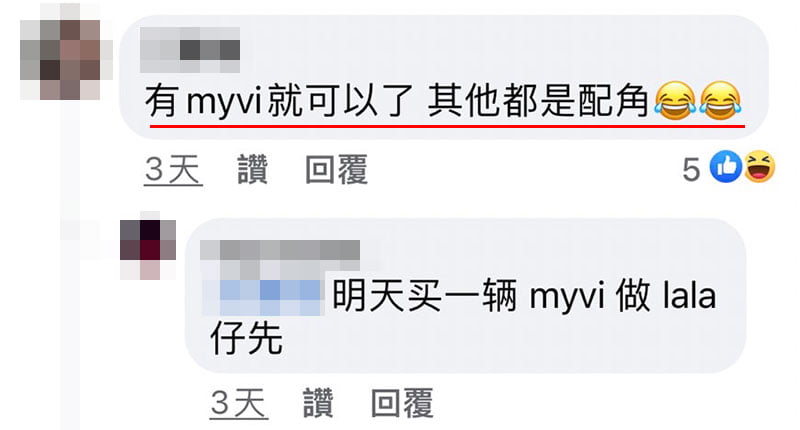Viewport: 800px width, 430px height.
Task: Open the 3天 timestamp of top comment
Action: [x=173, y=169]
